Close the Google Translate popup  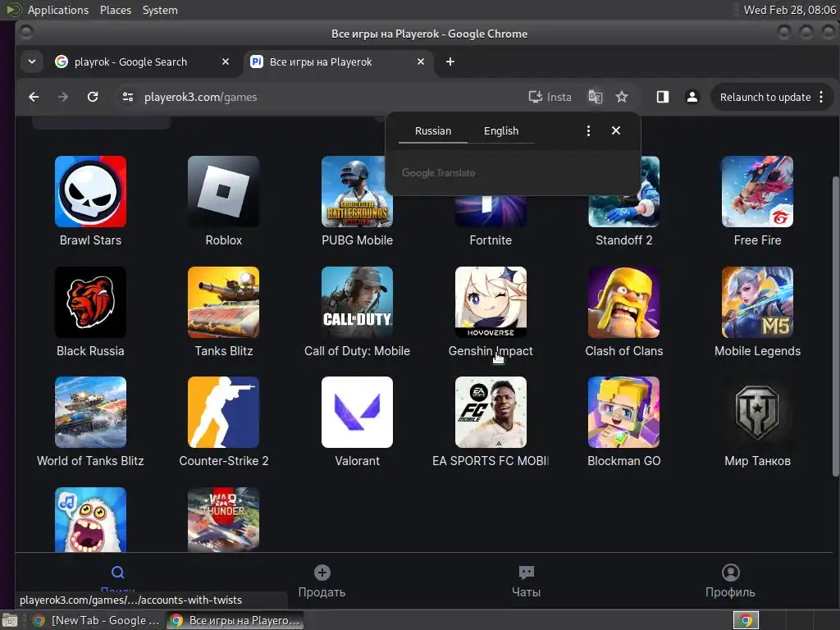point(616,130)
